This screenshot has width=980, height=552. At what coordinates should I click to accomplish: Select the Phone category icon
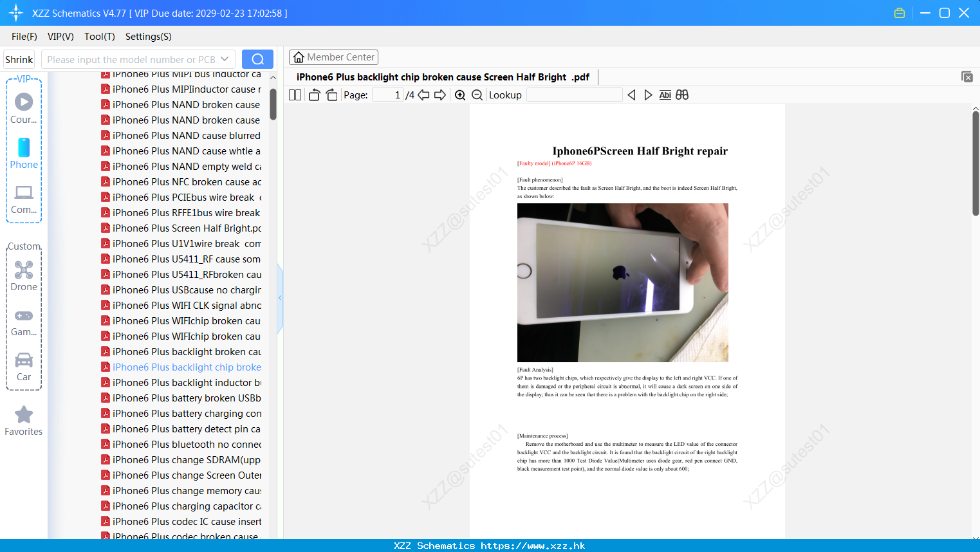(x=24, y=153)
